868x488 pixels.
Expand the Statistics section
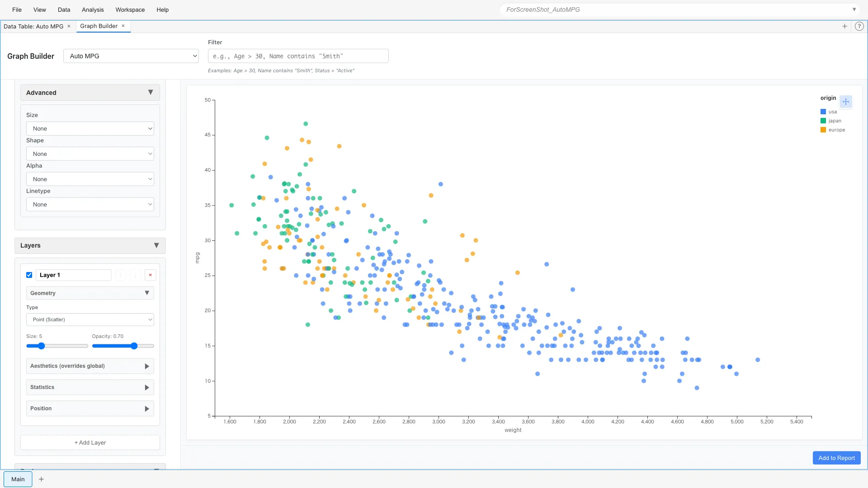click(x=90, y=387)
